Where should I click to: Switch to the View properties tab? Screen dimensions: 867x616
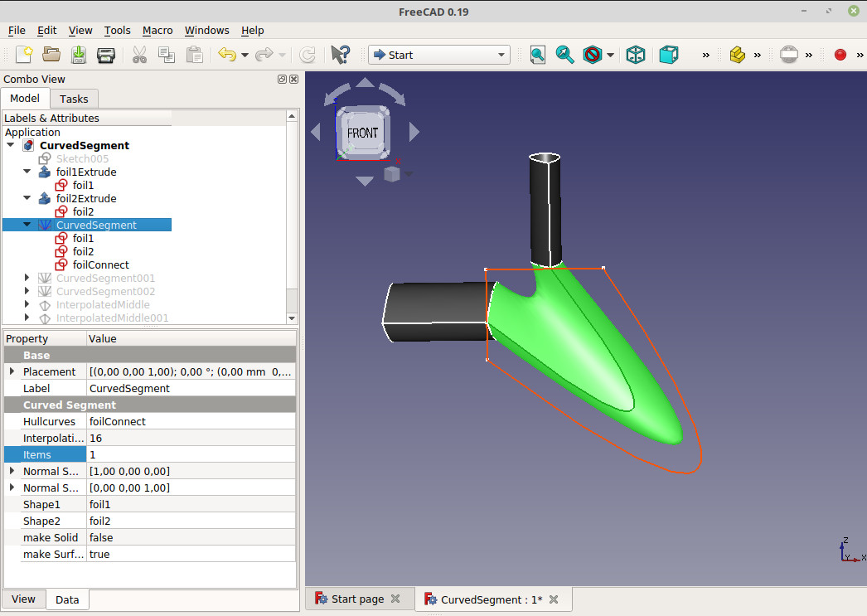23,599
